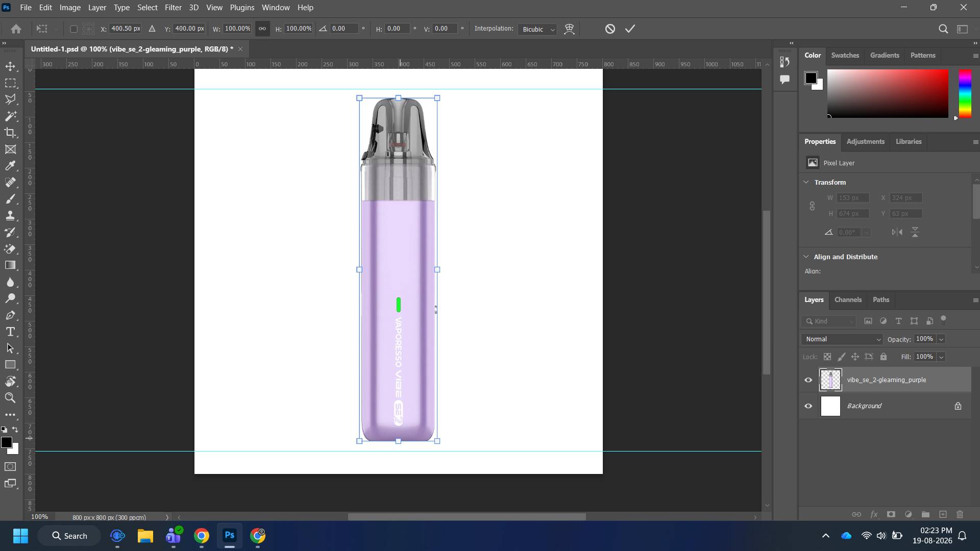This screenshot has width=980, height=551.
Task: Toggle the reference point checkbox
Action: pyautogui.click(x=73, y=29)
